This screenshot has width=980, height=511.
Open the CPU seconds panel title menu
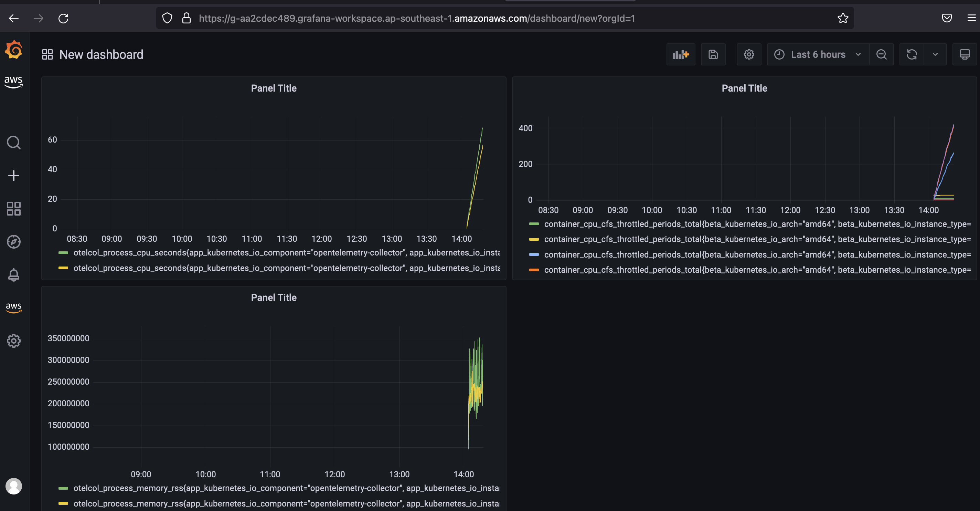coord(274,88)
